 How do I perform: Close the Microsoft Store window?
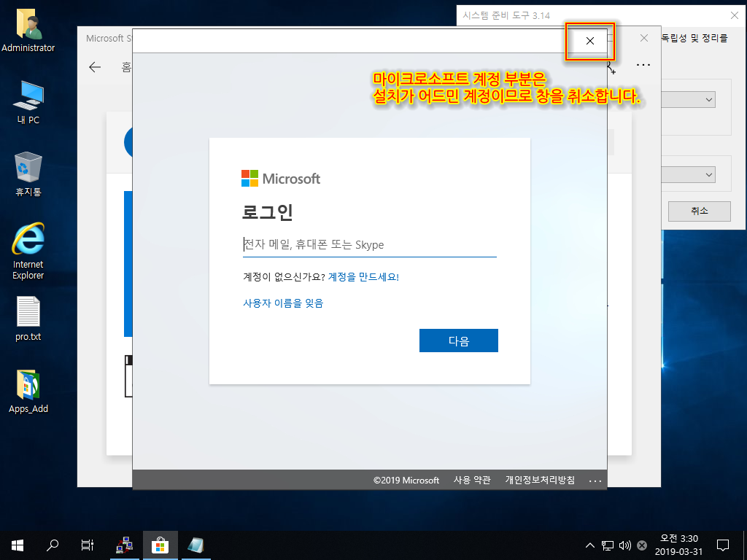(644, 38)
